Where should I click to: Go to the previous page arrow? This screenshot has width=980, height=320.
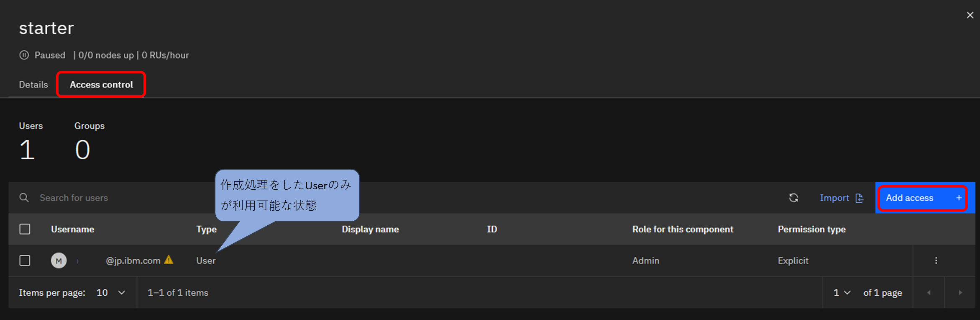pyautogui.click(x=929, y=292)
